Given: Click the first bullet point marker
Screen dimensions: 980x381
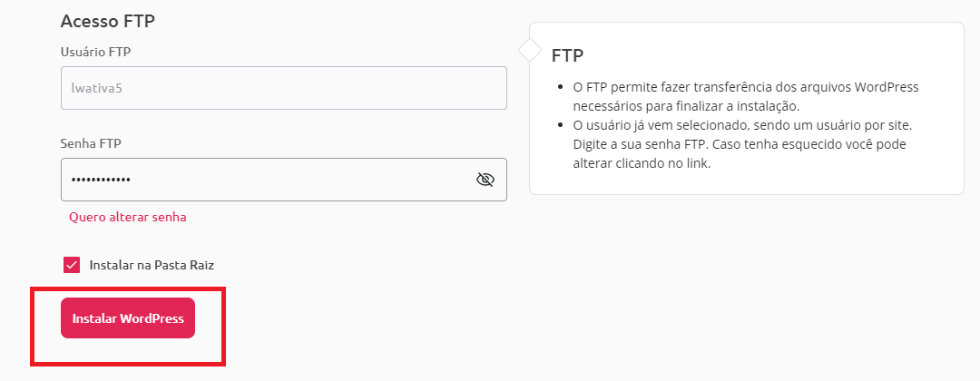Looking at the screenshot, I should coord(561,87).
